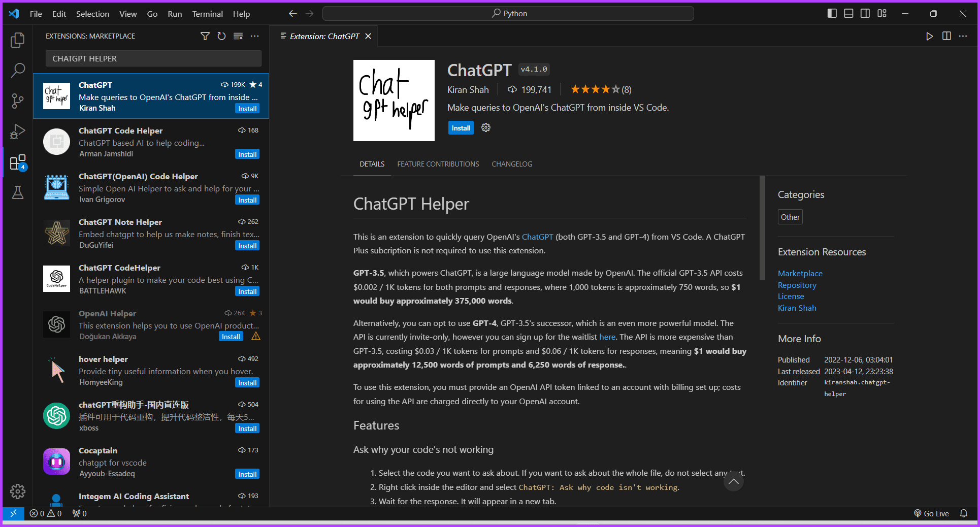Screen dimensions: 980x527
Task: Open the extensions filter menu
Action: 205,36
